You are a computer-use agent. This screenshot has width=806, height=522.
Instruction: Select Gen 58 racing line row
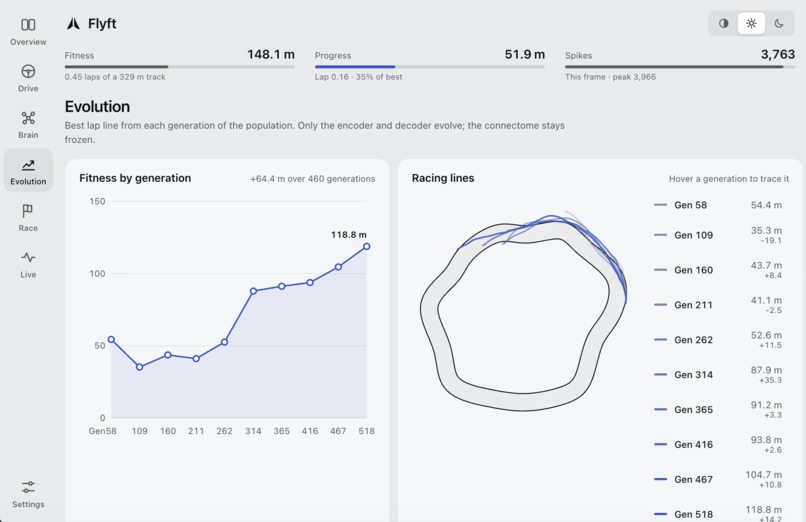[718, 205]
